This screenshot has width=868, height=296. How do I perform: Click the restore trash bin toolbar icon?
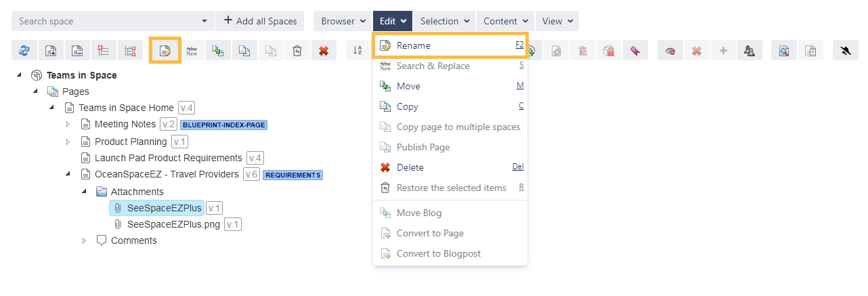click(297, 51)
